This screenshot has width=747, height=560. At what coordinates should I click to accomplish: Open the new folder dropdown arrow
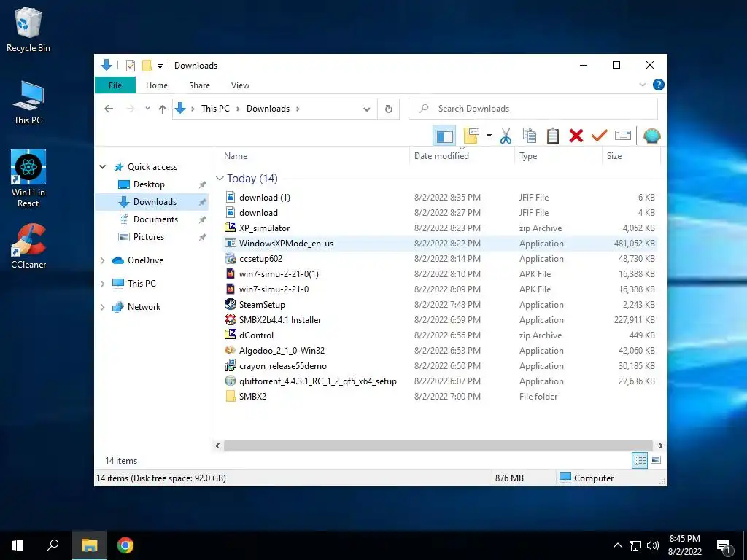[x=489, y=136]
